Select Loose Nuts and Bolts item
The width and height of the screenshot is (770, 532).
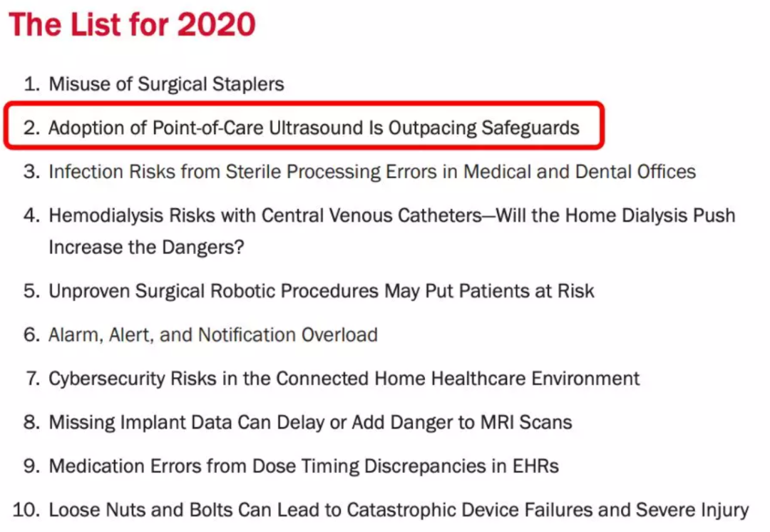click(x=399, y=510)
